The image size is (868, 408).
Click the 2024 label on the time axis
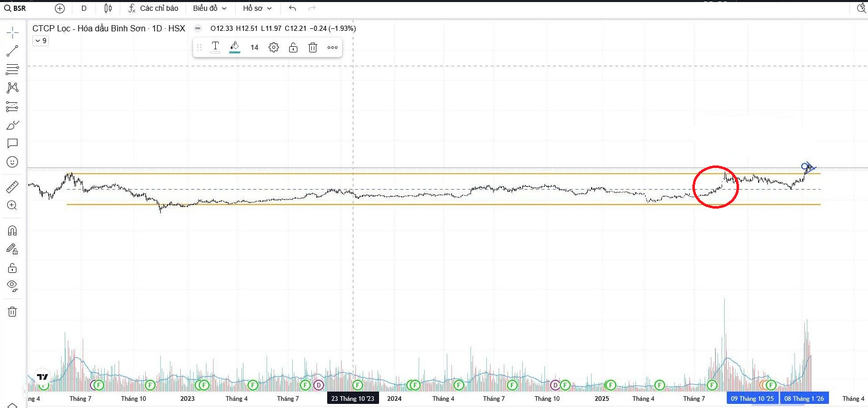[394, 398]
